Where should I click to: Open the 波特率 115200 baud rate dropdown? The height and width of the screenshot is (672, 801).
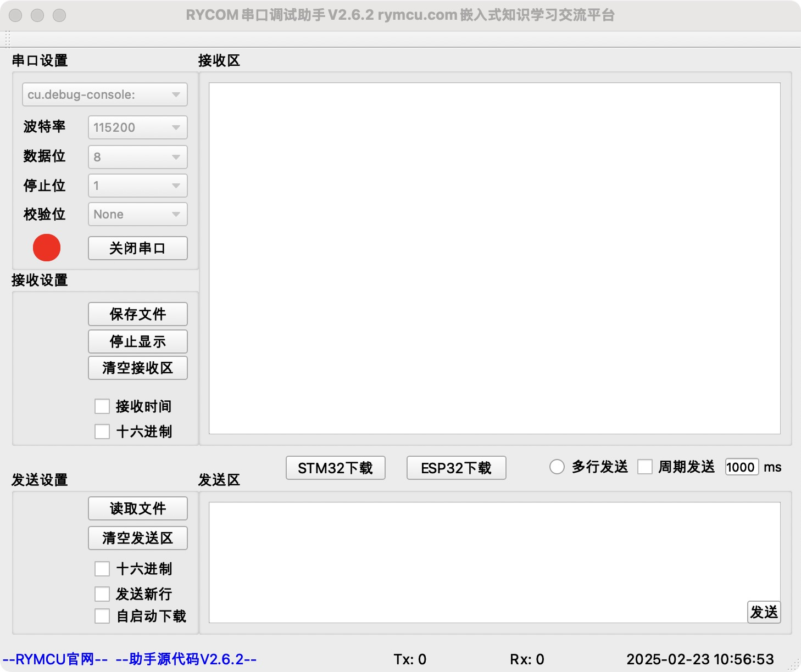[137, 127]
